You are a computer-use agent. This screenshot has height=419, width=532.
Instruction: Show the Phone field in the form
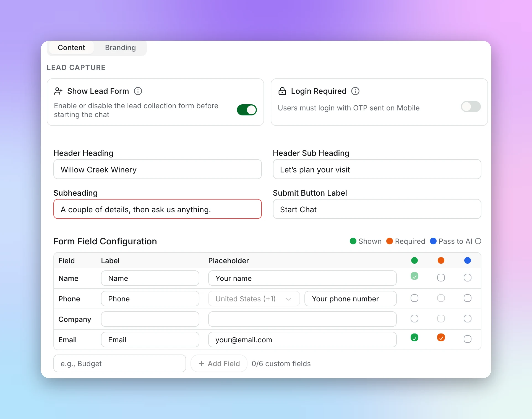click(x=414, y=298)
